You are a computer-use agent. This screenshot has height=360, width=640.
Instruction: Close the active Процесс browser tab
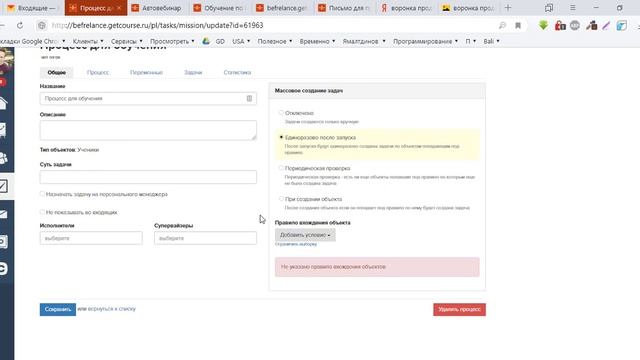pyautogui.click(x=119, y=8)
